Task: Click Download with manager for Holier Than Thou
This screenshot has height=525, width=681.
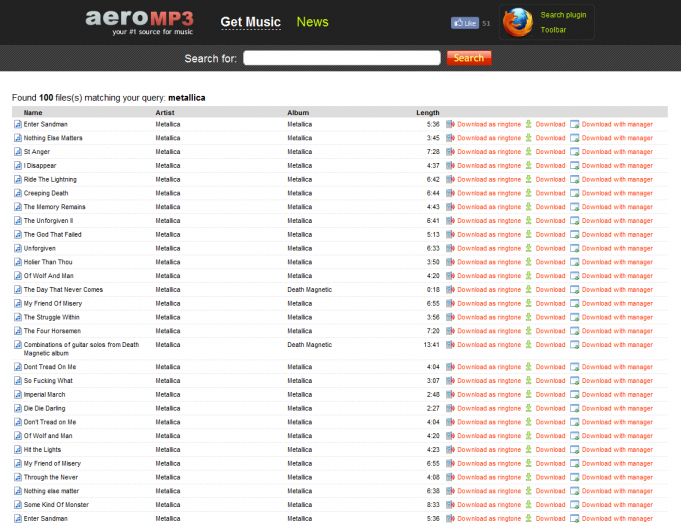Action: (617, 262)
